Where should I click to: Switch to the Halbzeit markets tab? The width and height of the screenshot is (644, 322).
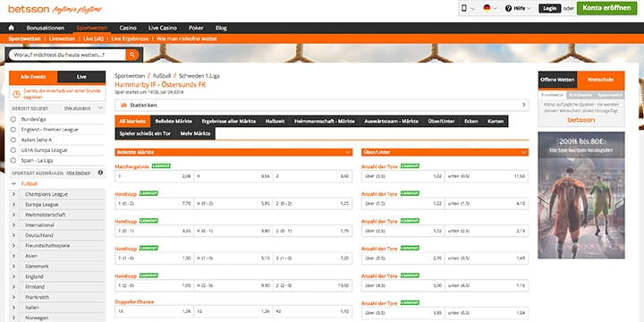click(275, 121)
